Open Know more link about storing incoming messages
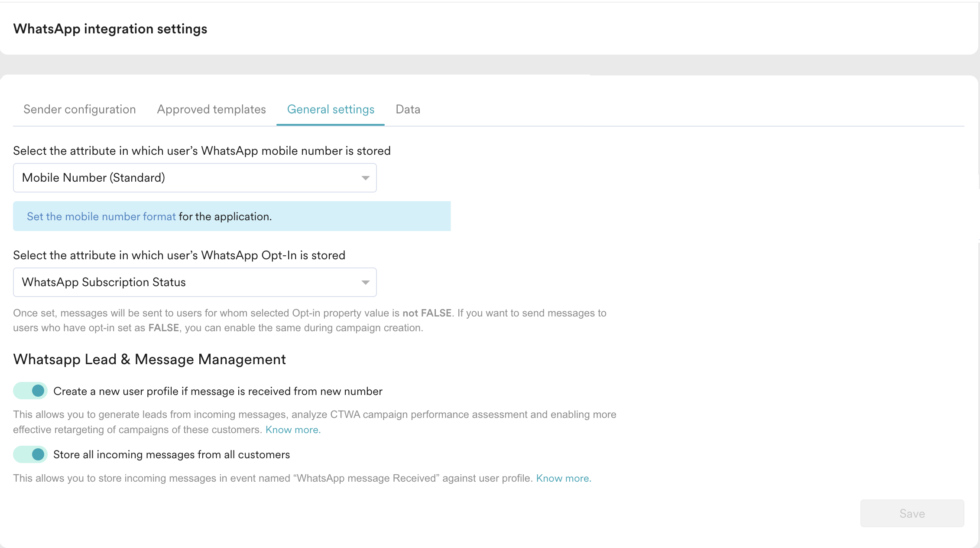This screenshot has width=980, height=548. (x=564, y=478)
